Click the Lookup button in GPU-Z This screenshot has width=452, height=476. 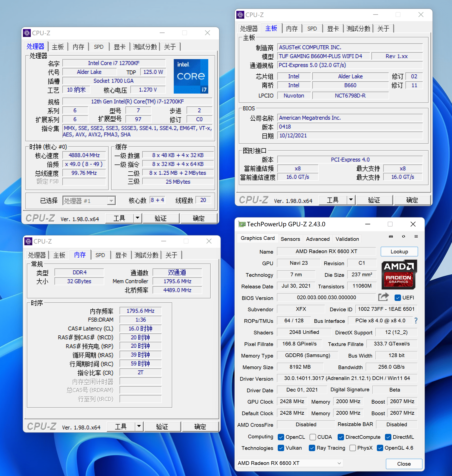[399, 251]
